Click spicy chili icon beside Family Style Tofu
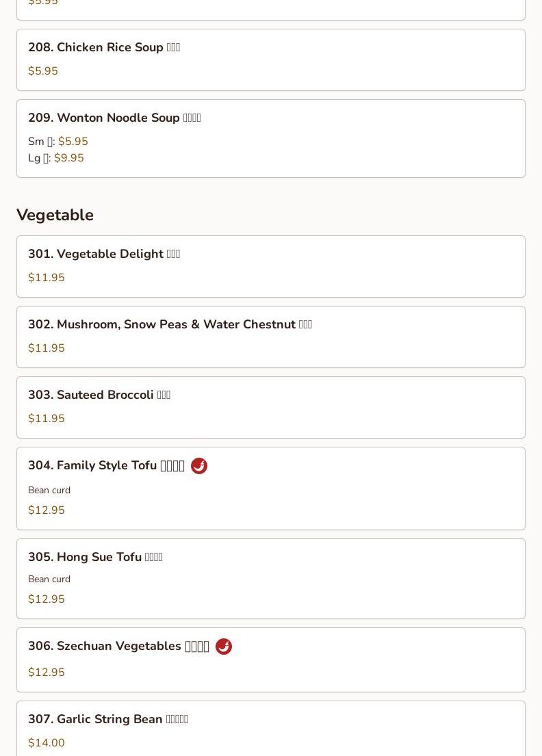The image size is (542, 756). tap(199, 466)
